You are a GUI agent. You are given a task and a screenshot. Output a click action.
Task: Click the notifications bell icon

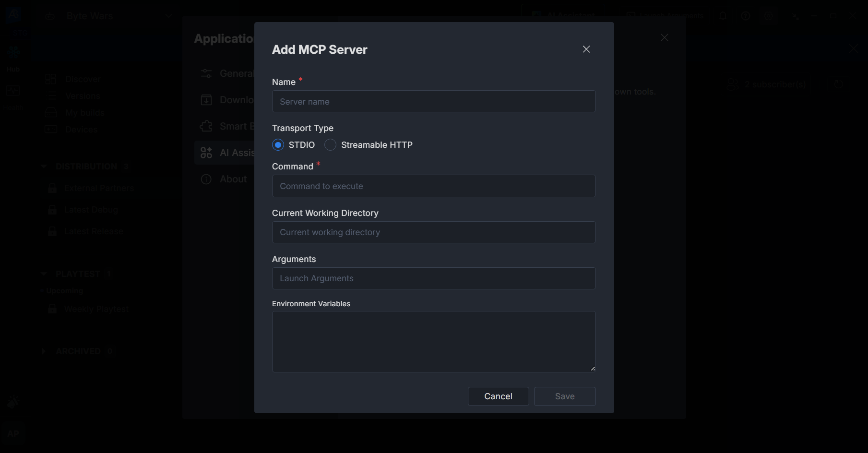click(x=723, y=16)
